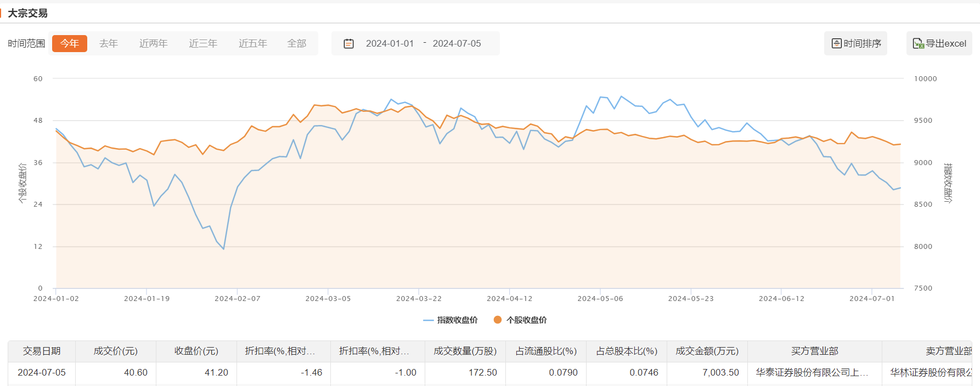Select the 今年 time range tab
This screenshot has height=386, width=980.
coord(70,43)
